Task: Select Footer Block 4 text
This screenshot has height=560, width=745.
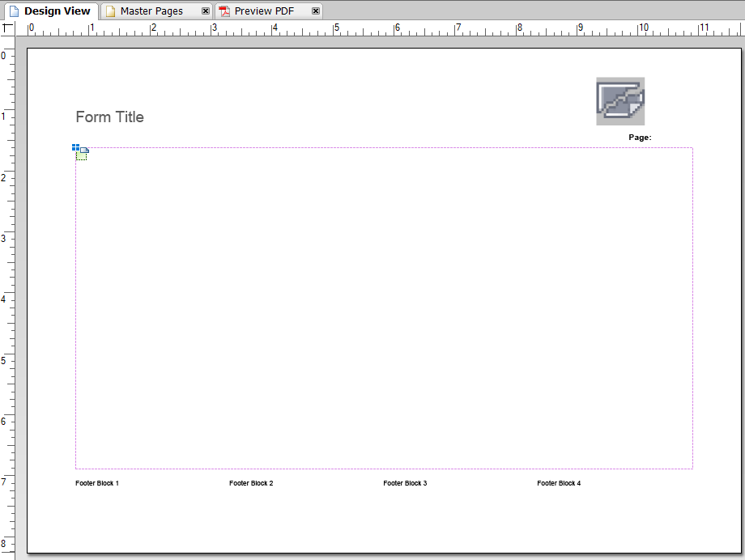Action: [x=559, y=483]
